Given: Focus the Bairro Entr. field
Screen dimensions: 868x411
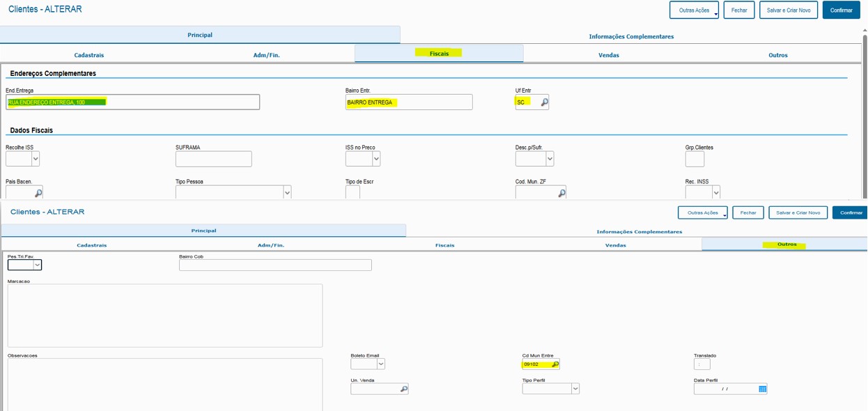Looking at the screenshot, I should click(x=409, y=102).
